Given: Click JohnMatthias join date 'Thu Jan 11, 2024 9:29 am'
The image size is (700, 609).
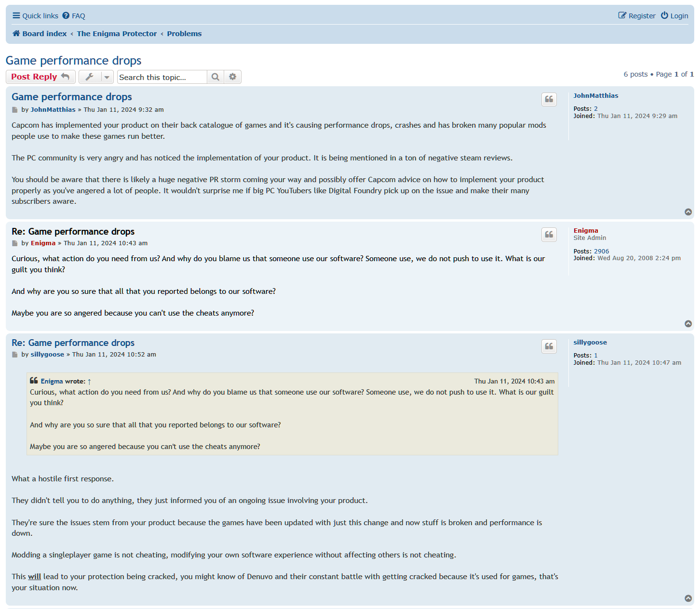Looking at the screenshot, I should coord(637,116).
